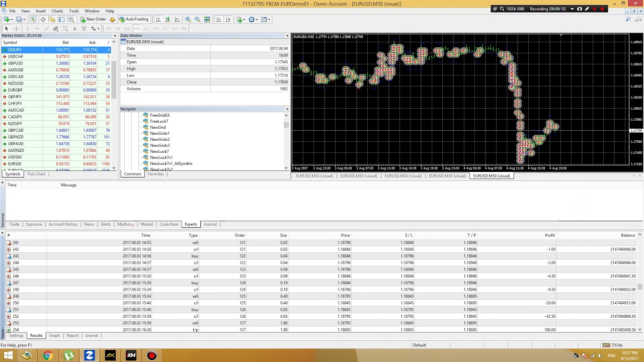This screenshot has width=644, height=362.
Task: Select the crosshair tool
Action: tap(16, 29)
